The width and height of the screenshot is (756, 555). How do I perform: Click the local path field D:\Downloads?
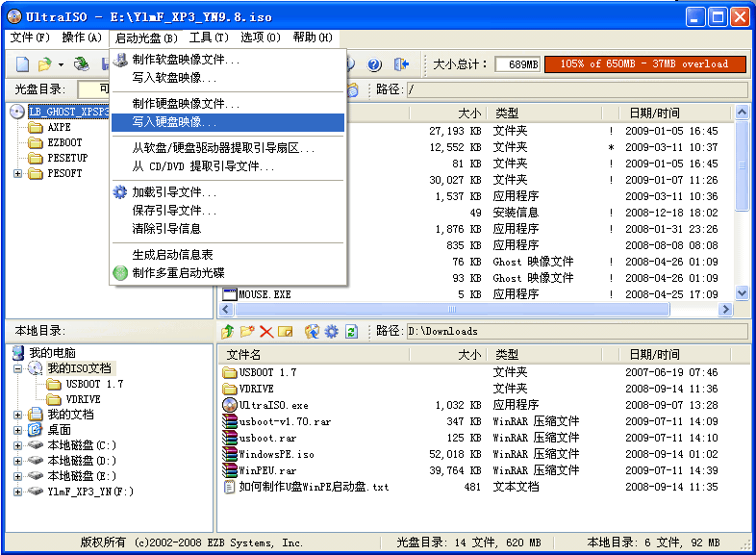577,331
